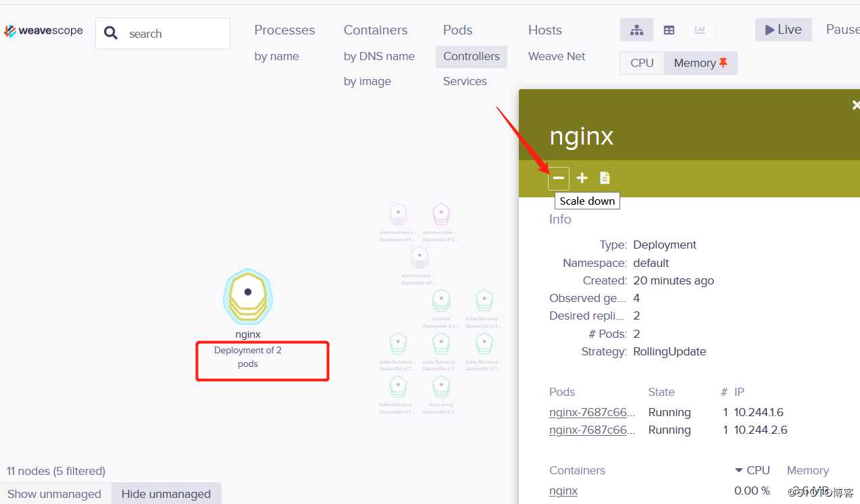Switch to resource chart view icon
The height and width of the screenshot is (504, 860).
[x=700, y=30]
